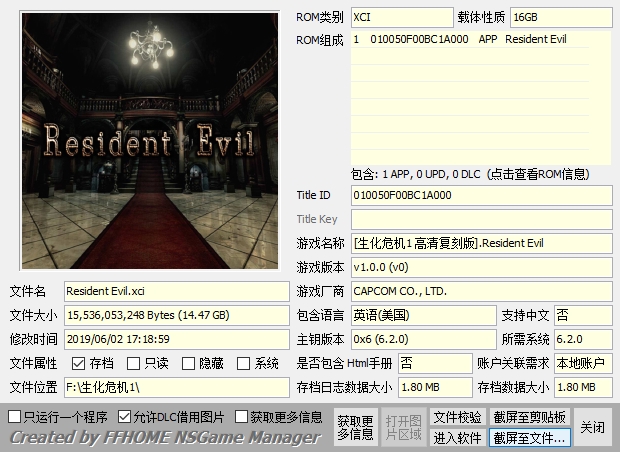Screen dimensions: 620x452
Task: Close the dialog with 关闭 button
Action: 593,427
